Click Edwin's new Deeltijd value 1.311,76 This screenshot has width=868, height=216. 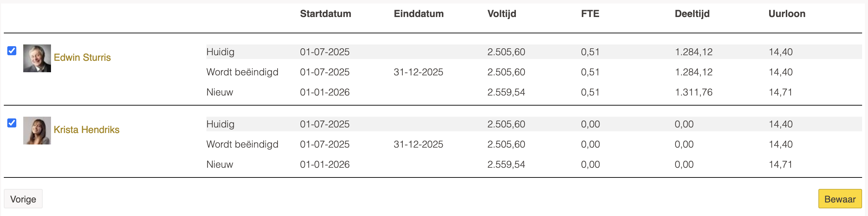pos(693,92)
